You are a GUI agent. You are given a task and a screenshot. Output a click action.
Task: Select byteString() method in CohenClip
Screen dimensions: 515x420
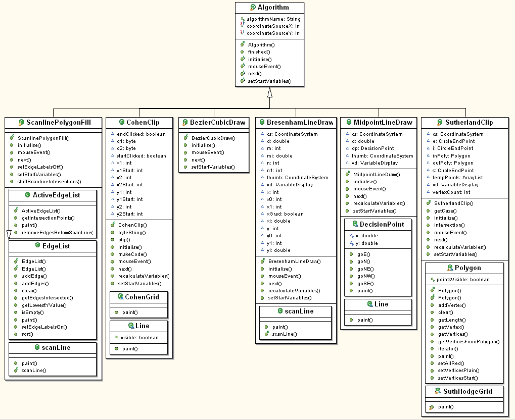pyautogui.click(x=132, y=233)
